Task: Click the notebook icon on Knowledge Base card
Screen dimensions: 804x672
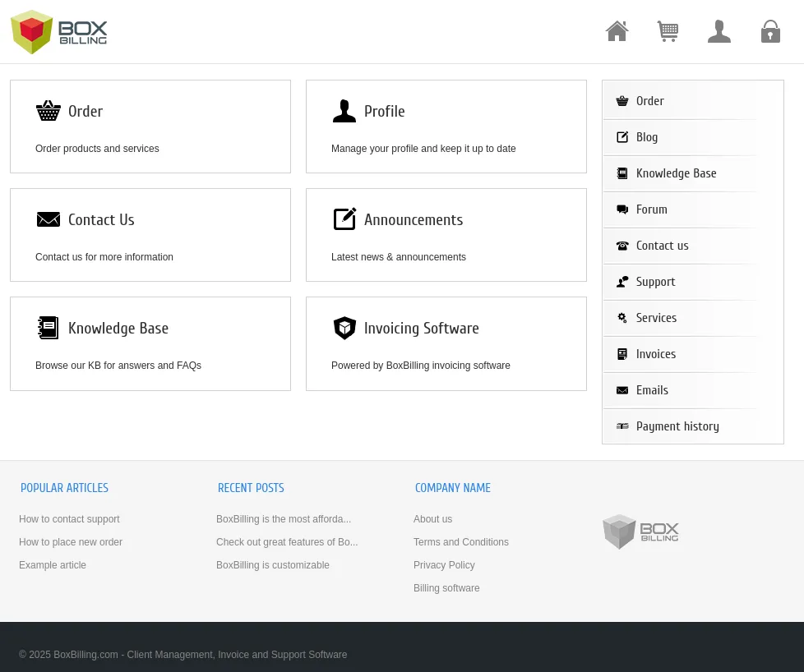Action: point(49,328)
